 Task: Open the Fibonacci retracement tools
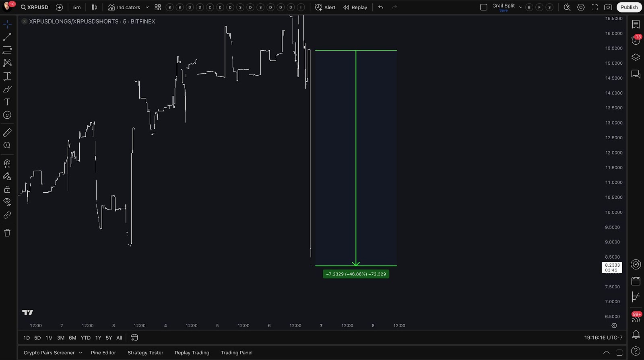[7, 50]
